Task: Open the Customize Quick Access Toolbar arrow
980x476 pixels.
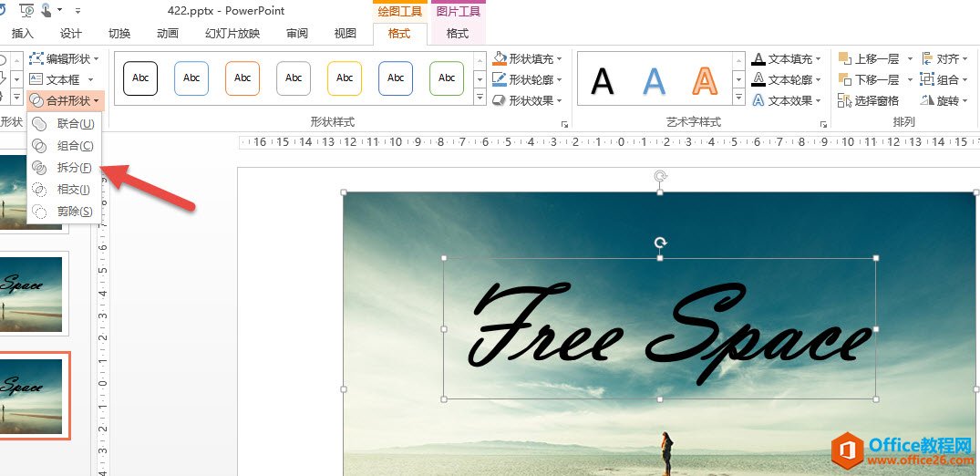Action: 78,11
